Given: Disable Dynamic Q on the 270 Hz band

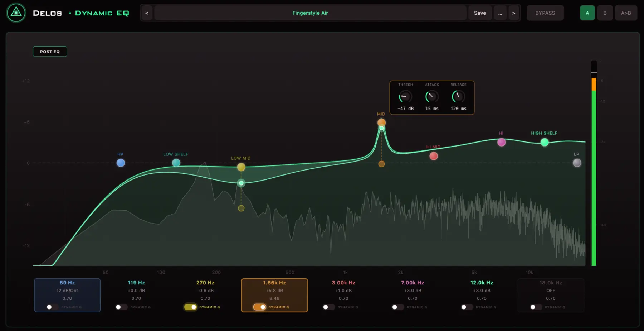Looking at the screenshot, I should (x=190, y=307).
